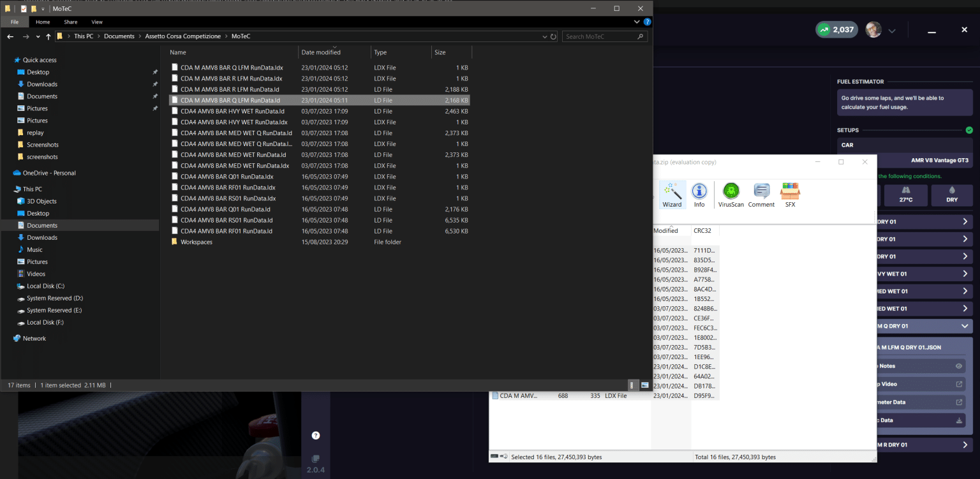Refresh the MoTeC folder view
980x479 pixels.
[x=553, y=36]
